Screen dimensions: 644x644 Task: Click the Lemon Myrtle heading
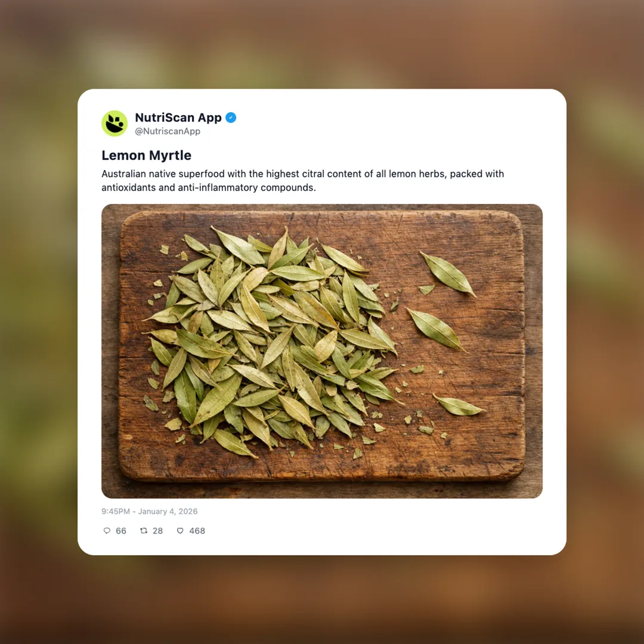[x=146, y=155]
